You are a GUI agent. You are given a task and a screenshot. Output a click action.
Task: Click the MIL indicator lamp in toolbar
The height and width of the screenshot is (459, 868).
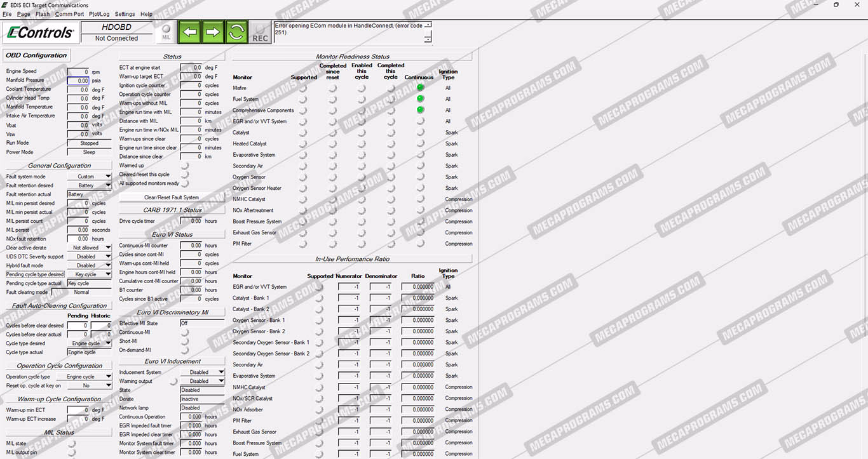(166, 32)
